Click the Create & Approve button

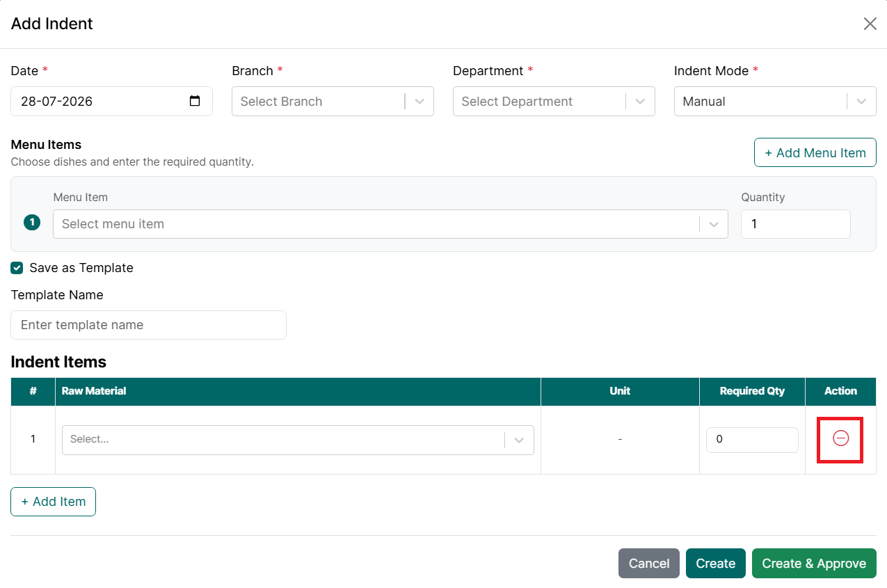[x=814, y=564]
